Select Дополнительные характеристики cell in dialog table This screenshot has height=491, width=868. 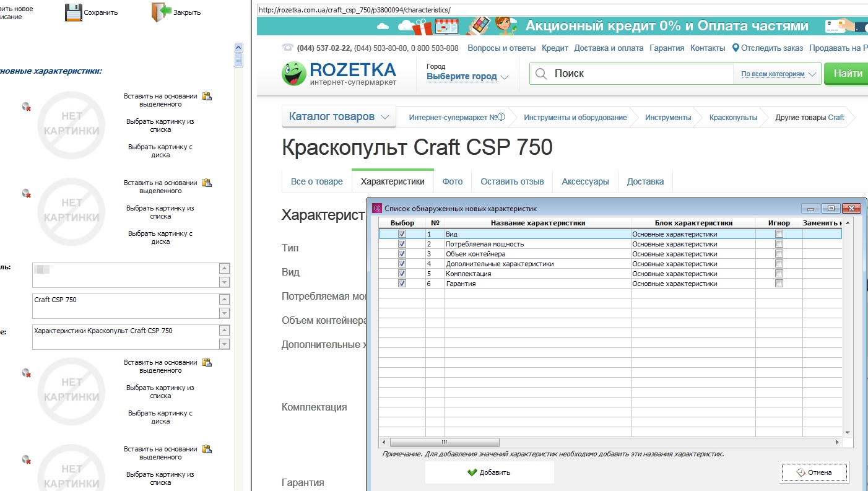538,264
